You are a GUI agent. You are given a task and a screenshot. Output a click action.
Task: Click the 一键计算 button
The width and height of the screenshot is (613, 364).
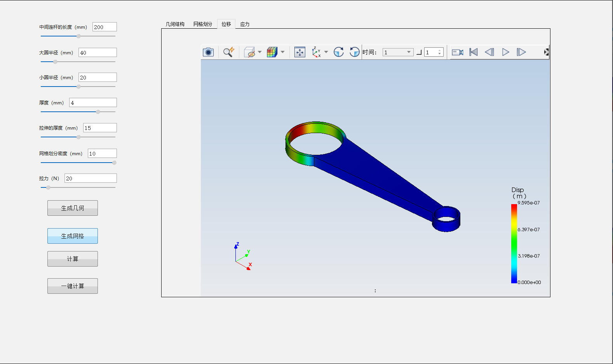point(73,286)
